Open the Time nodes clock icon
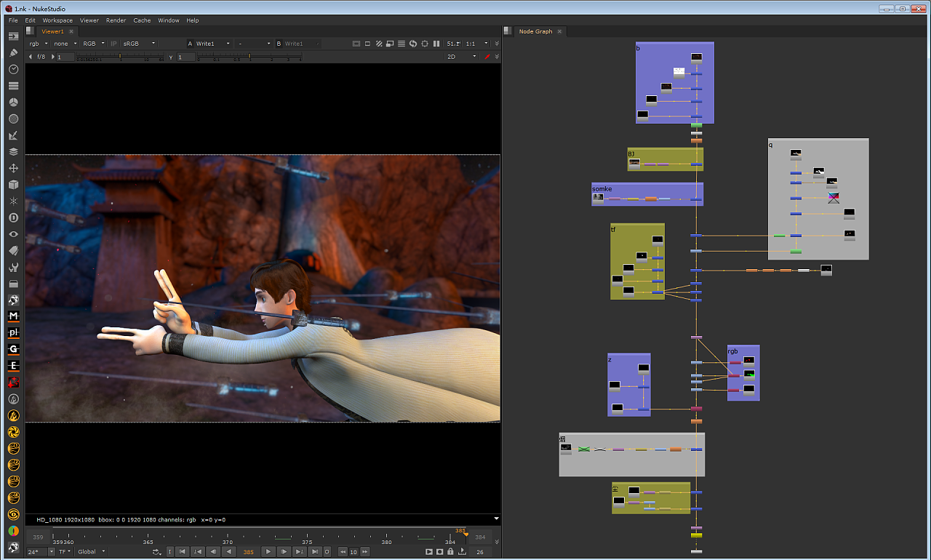This screenshot has width=931, height=560. click(x=13, y=69)
